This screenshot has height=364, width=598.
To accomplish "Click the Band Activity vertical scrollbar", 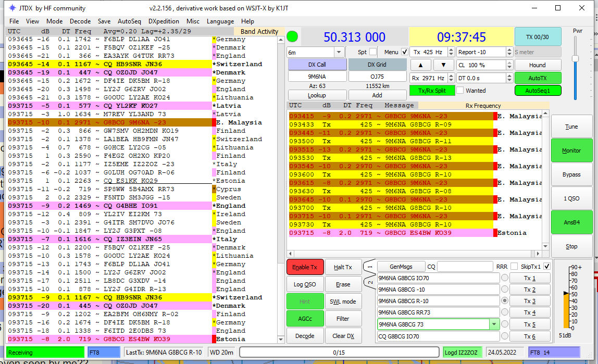I will 281,189.
